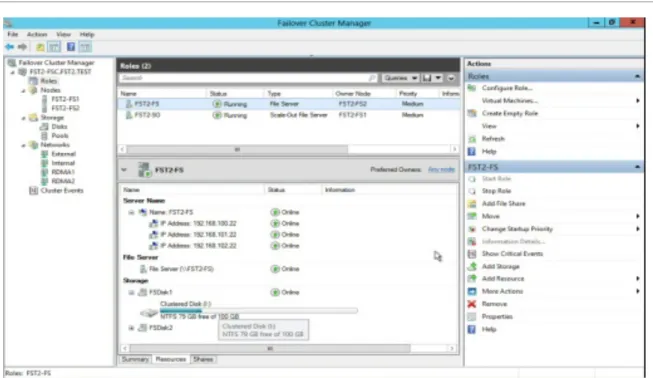
Task: Sort roles by Owner Node column
Action: (x=353, y=94)
